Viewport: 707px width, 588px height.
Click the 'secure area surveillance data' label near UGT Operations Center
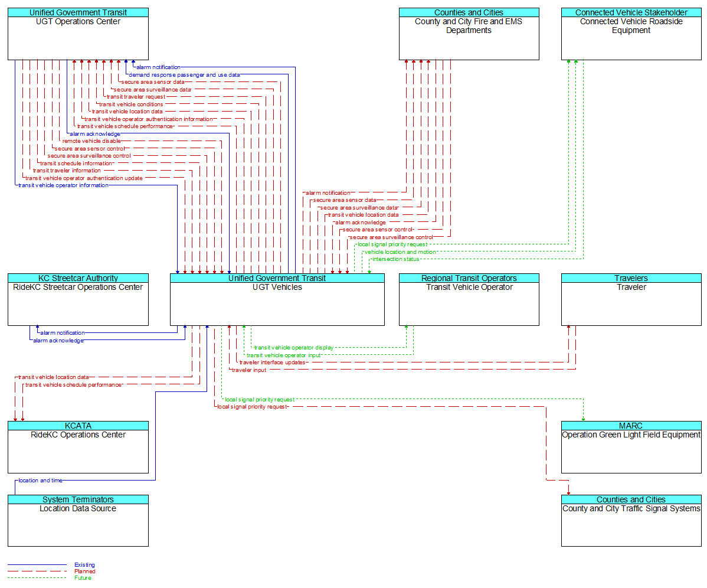[x=152, y=90]
